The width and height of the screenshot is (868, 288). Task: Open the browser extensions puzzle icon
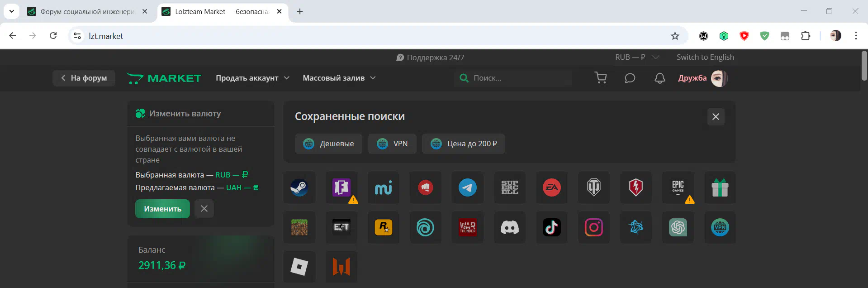806,36
